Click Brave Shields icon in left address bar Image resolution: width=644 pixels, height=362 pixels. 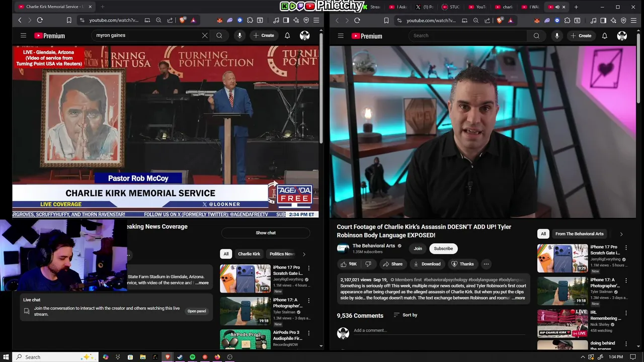point(183,20)
